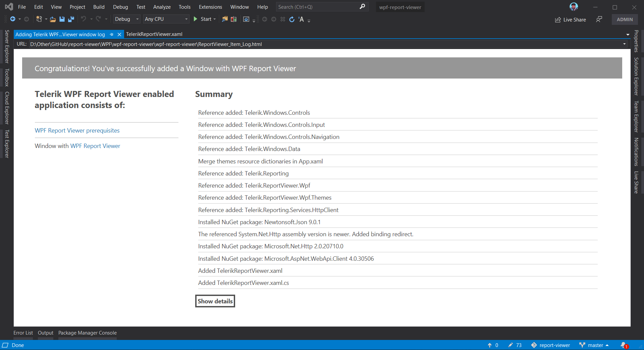This screenshot has width=644, height=350.
Task: Open the Solution Explorer side panel
Action: pos(636,77)
